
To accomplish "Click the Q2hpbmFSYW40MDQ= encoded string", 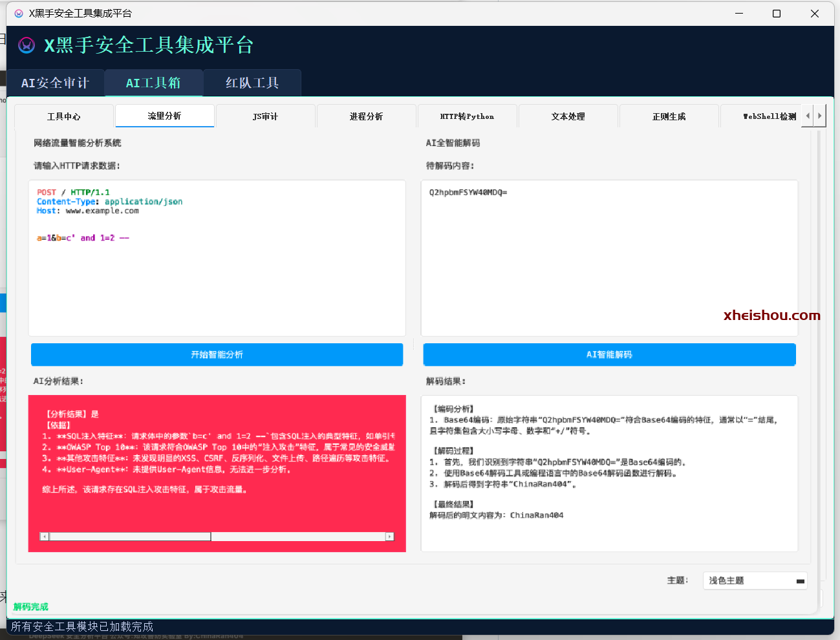I will click(468, 193).
